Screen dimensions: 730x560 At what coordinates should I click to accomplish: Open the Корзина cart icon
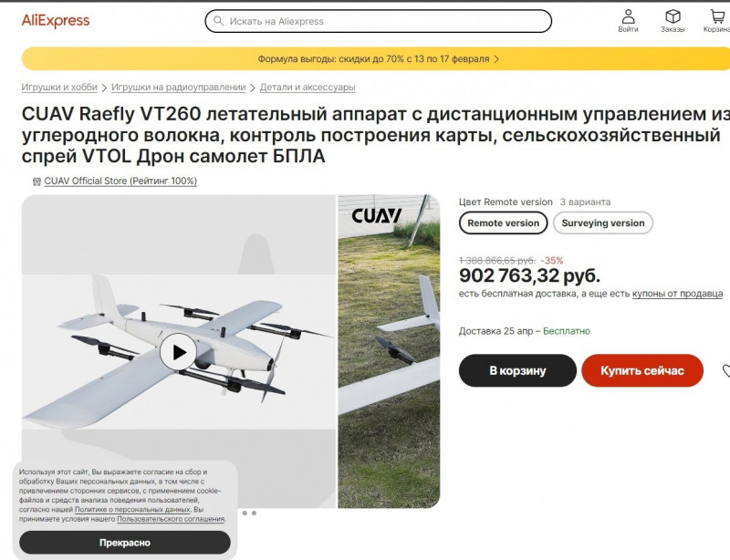point(717,16)
